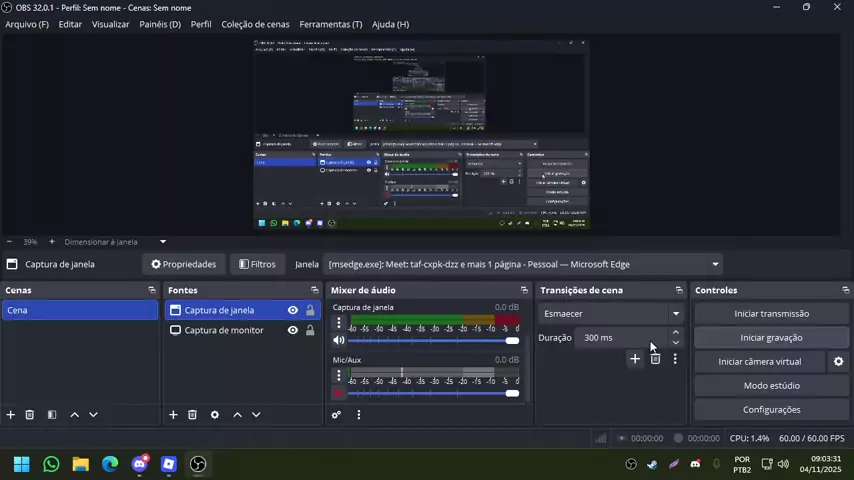Open the Esmaecer transition dropdown

click(611, 314)
